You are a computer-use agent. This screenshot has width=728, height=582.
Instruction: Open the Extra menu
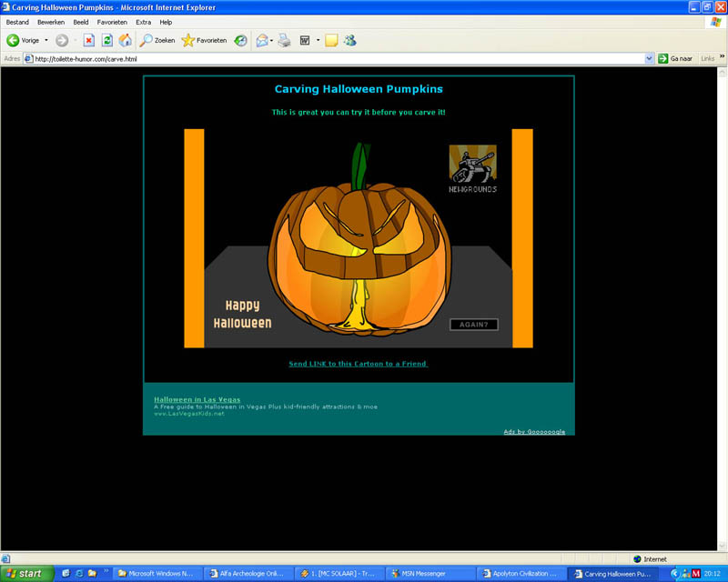[x=144, y=22]
